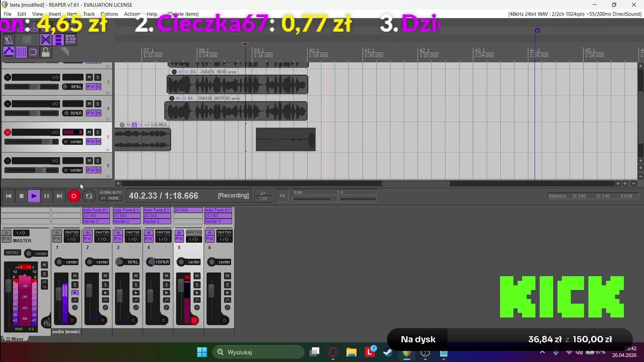Click the playrate slider in transport
The width and height of the screenshot is (644, 362).
pyautogui.click(x=335, y=199)
